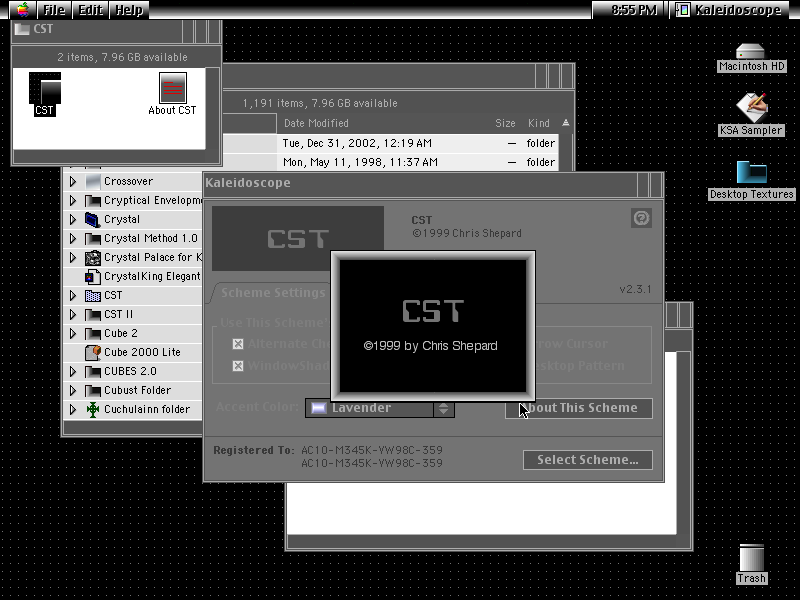Open the File menu
This screenshot has height=600, width=800.
point(54,10)
